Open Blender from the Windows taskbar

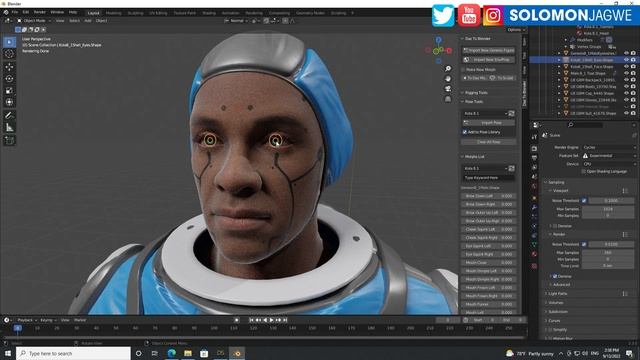coord(237,353)
